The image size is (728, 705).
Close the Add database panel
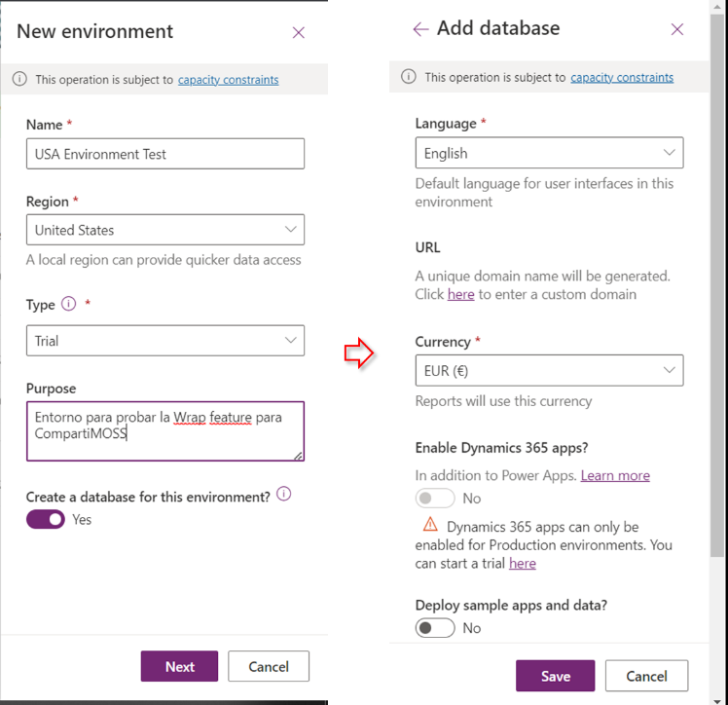point(677,29)
